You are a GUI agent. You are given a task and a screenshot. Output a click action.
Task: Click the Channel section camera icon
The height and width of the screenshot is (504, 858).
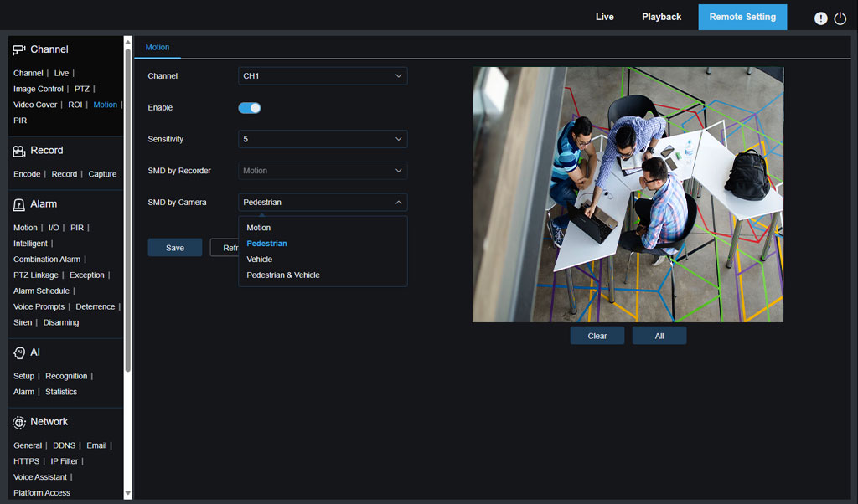pyautogui.click(x=19, y=49)
